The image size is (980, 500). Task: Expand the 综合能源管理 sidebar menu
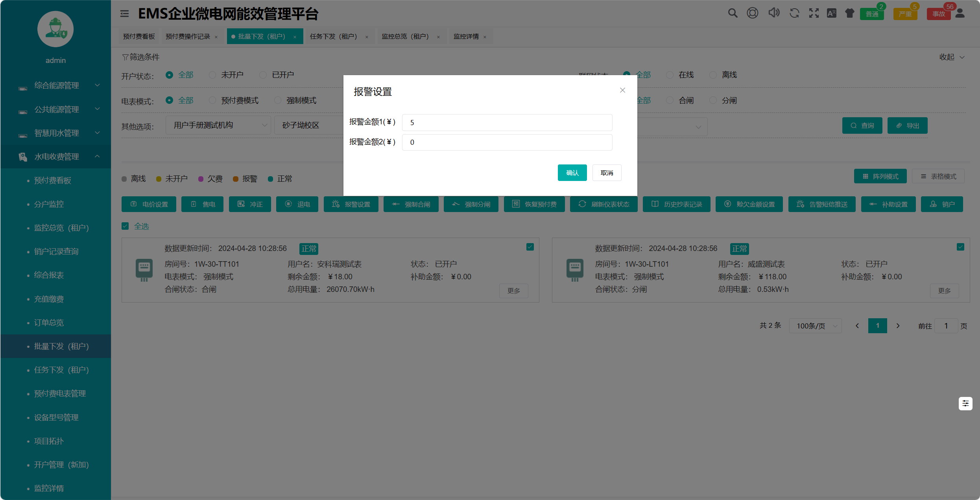[57, 85]
